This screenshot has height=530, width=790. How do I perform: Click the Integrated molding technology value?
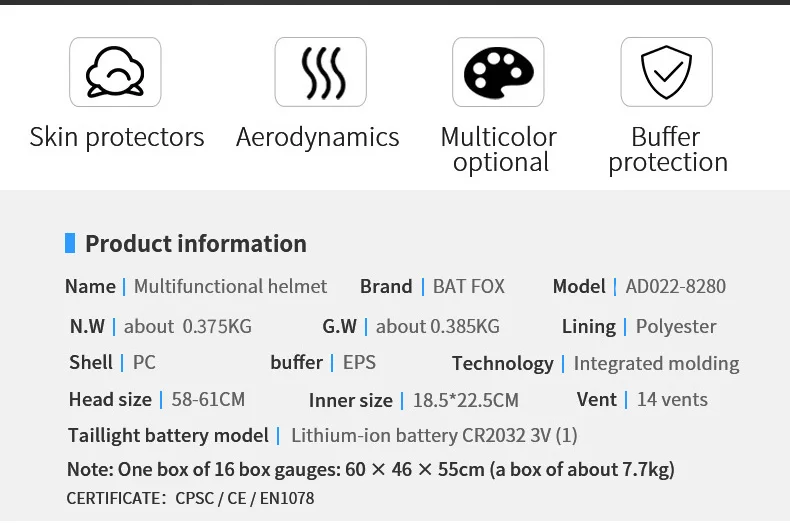point(656,364)
